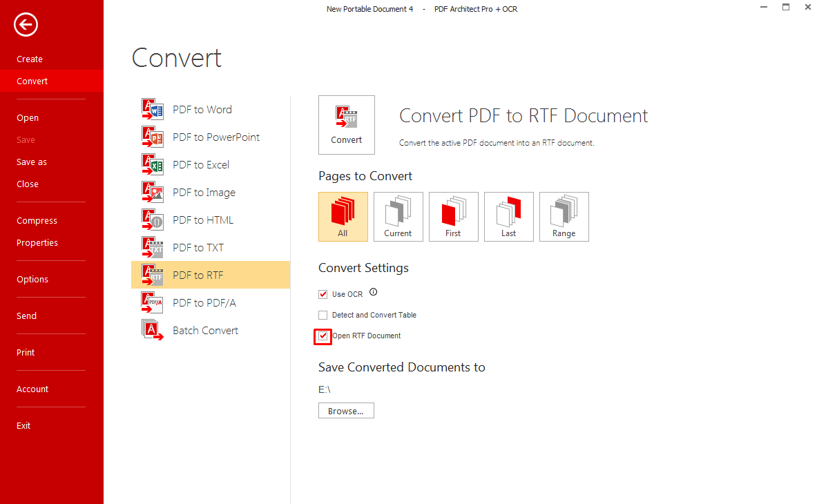Click the PDF to Word icon
The image size is (817, 504).
pos(152,109)
